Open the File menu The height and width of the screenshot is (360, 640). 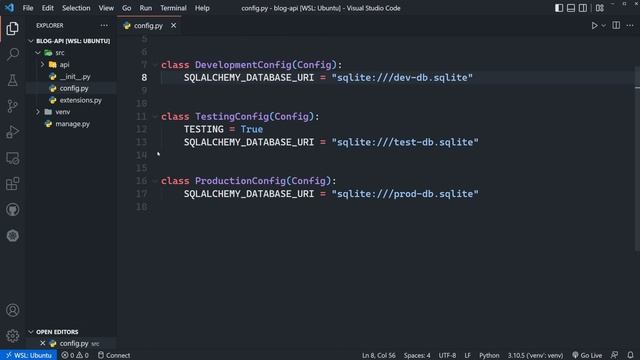[x=28, y=8]
